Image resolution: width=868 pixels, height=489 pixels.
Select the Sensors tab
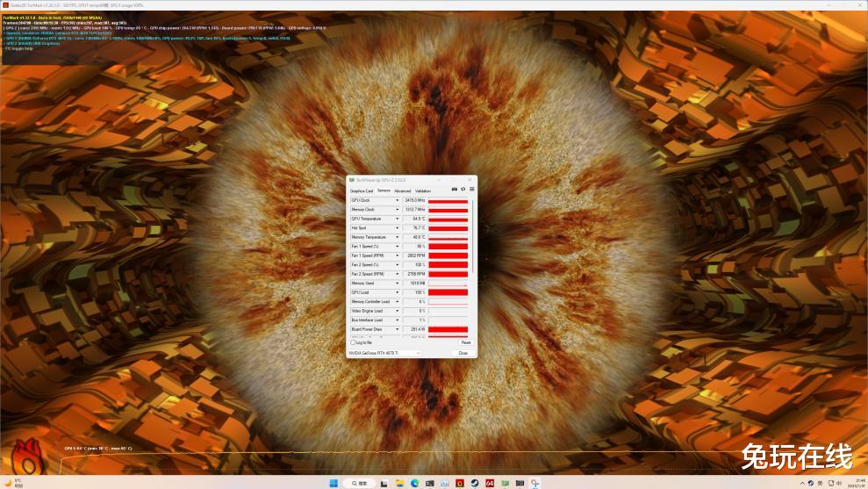pyautogui.click(x=384, y=191)
